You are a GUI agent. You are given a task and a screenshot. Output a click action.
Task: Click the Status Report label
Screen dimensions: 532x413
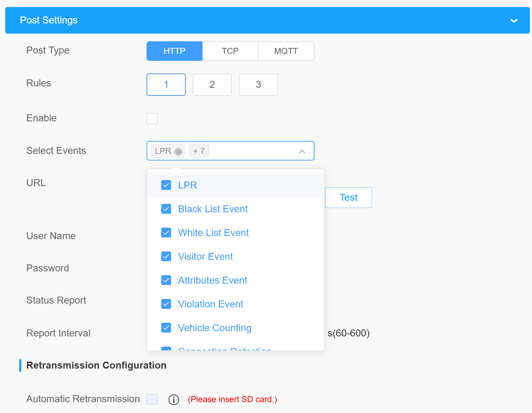(56, 300)
